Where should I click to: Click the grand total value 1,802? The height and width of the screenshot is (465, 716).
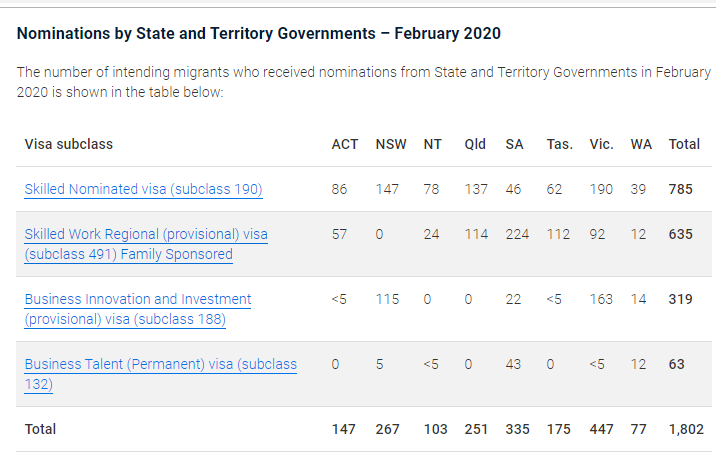pos(686,429)
